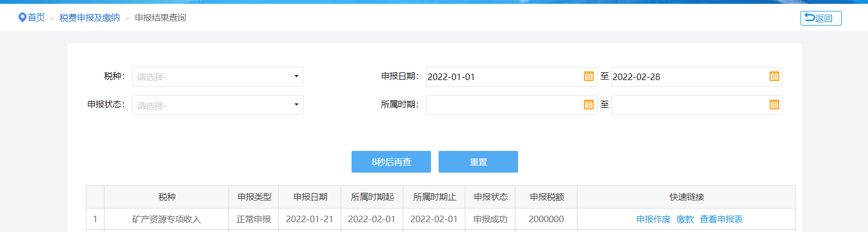Click 缴款 link in row 1
This screenshot has height=232, width=868.
[x=685, y=219]
